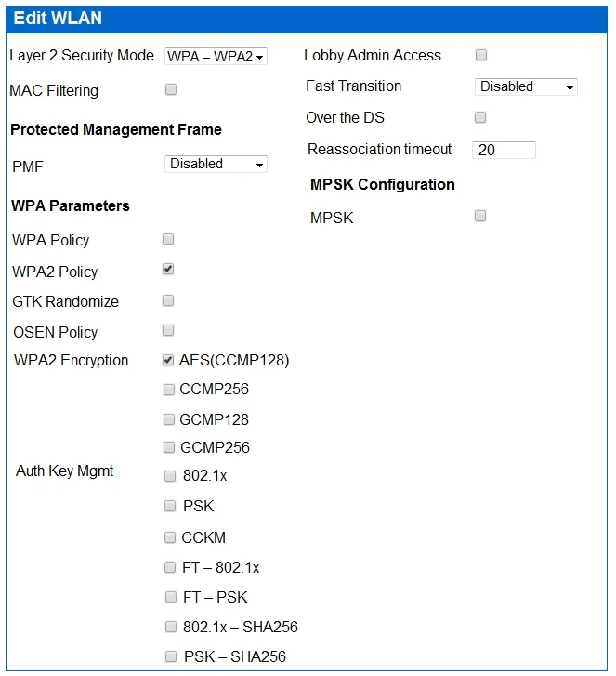Uncheck the WPA2 Policy checkbox

(x=168, y=269)
